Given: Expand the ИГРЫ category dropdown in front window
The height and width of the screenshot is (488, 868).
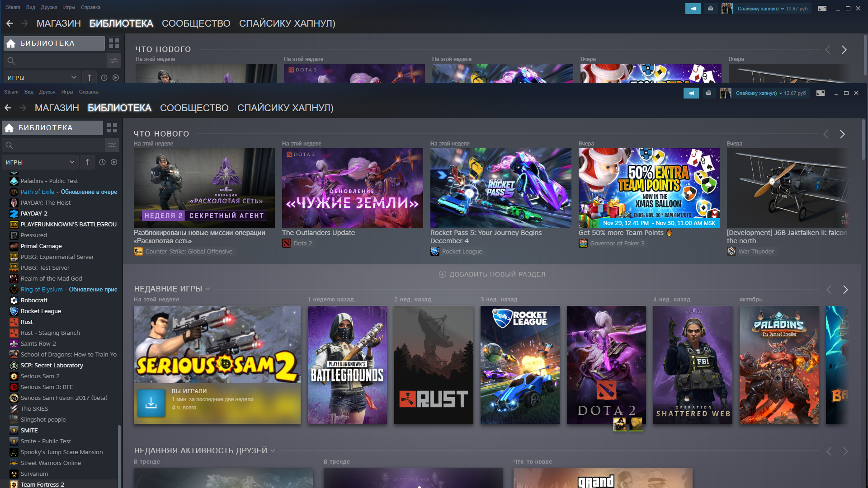Looking at the screenshot, I should (40, 162).
